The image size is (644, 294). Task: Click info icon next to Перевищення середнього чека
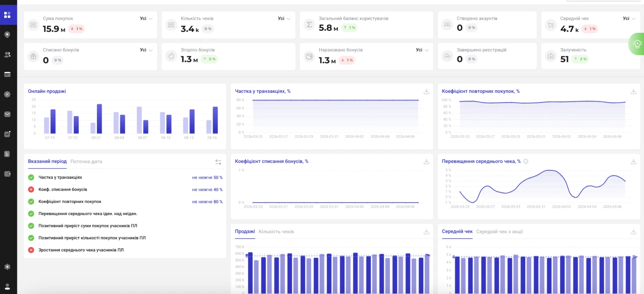pos(526,161)
